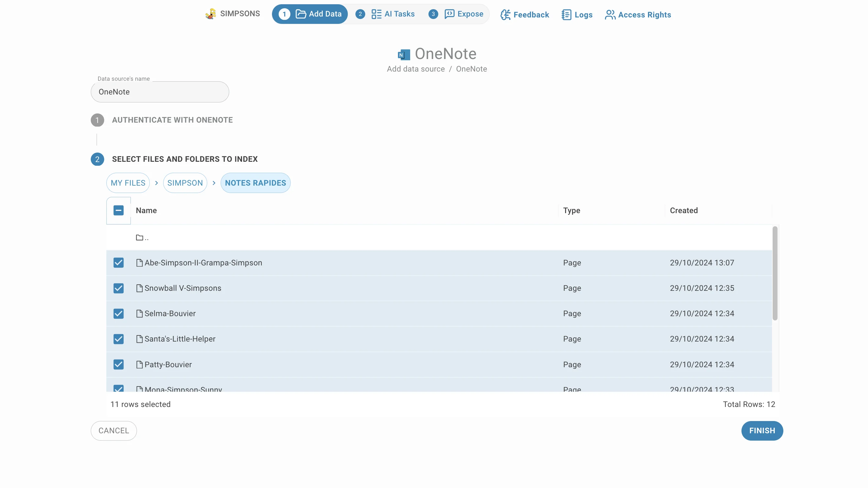Click the Add Data folder icon
The image size is (868, 488).
pyautogui.click(x=300, y=14)
